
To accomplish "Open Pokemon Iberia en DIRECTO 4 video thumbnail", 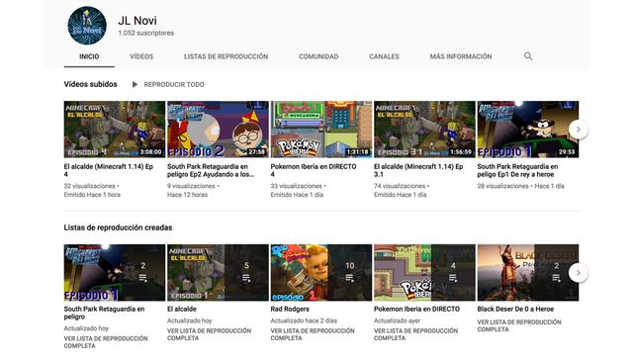I will (x=320, y=130).
